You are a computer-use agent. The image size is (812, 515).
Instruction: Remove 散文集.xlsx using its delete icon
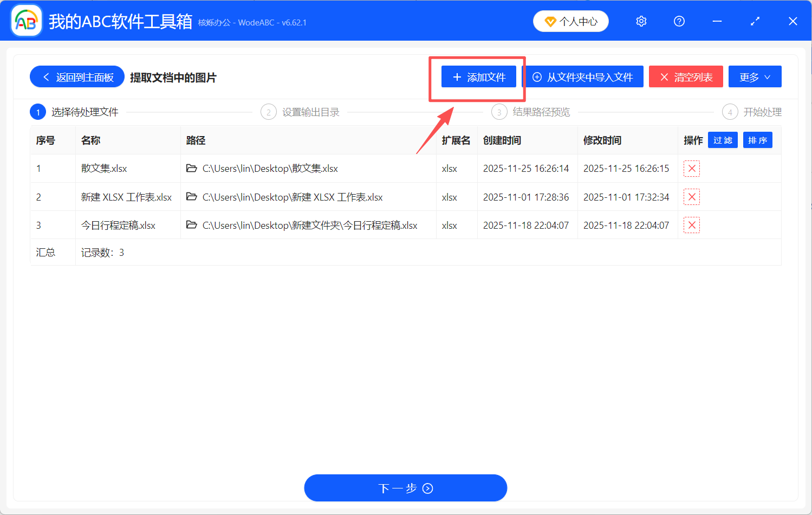pyautogui.click(x=692, y=169)
